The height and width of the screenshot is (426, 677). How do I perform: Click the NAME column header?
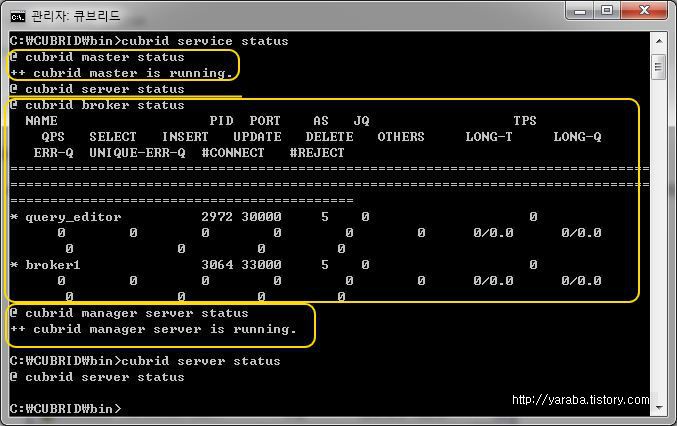pyautogui.click(x=41, y=121)
